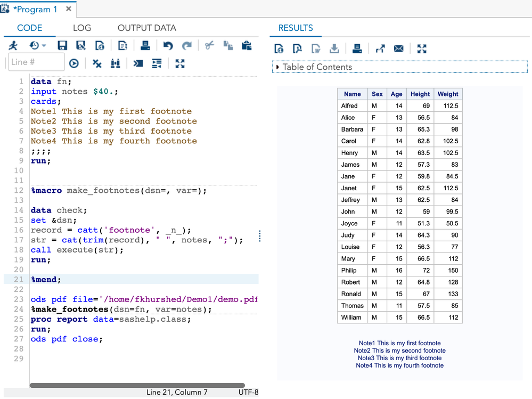Screen dimensions: 532x399
Task: Click the Line # input field
Action: click(x=36, y=62)
